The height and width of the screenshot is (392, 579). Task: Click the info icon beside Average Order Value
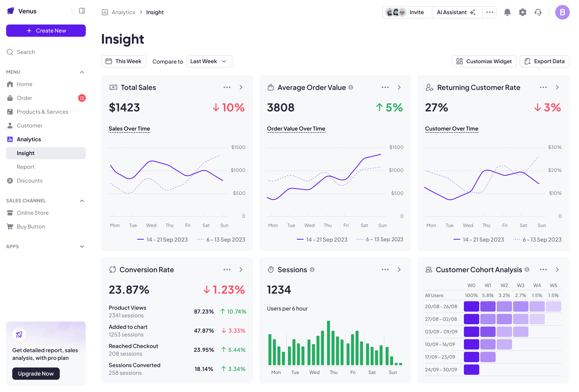pyautogui.click(x=351, y=87)
